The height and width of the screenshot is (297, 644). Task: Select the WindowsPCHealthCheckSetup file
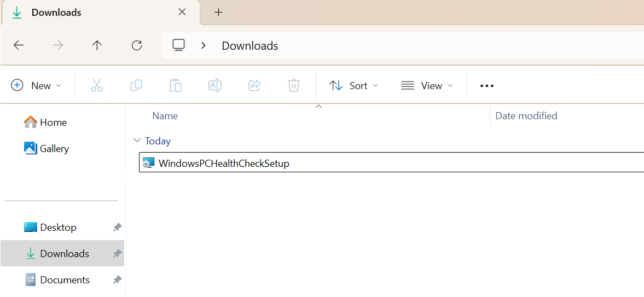coord(391,162)
